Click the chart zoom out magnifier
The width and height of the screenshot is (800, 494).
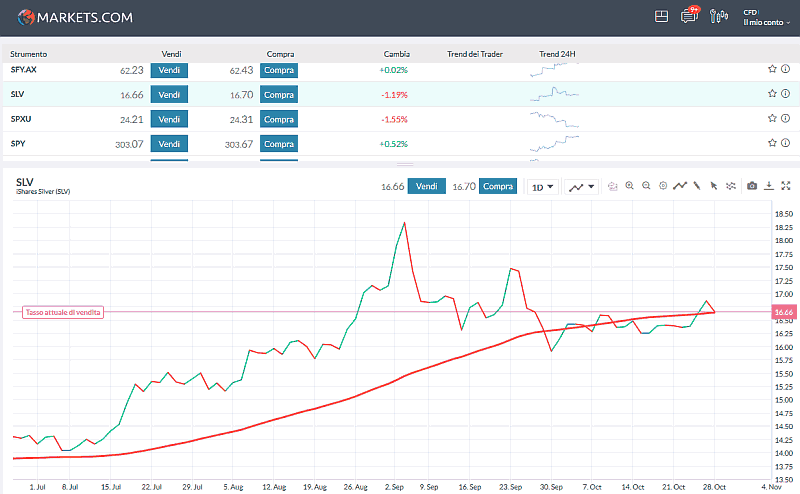click(x=646, y=186)
